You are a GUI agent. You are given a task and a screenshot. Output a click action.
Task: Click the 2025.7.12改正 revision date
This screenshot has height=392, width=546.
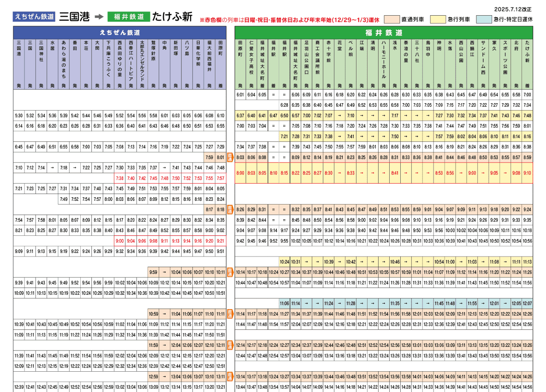513,9
